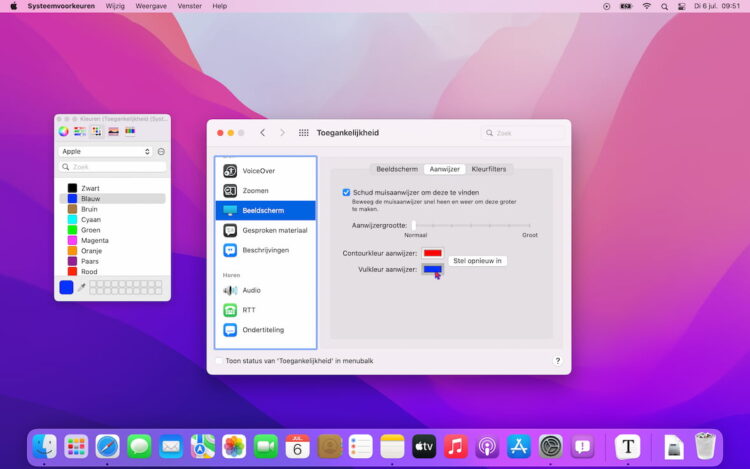Switch to the Kleurfilters tab
The width and height of the screenshot is (750, 469).
(x=489, y=169)
